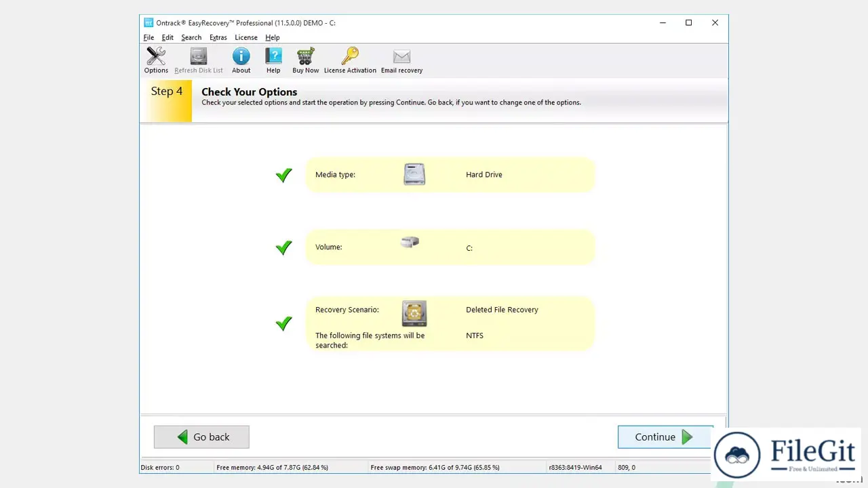Click the NTFS file system text
The width and height of the screenshot is (868, 488).
click(x=475, y=335)
